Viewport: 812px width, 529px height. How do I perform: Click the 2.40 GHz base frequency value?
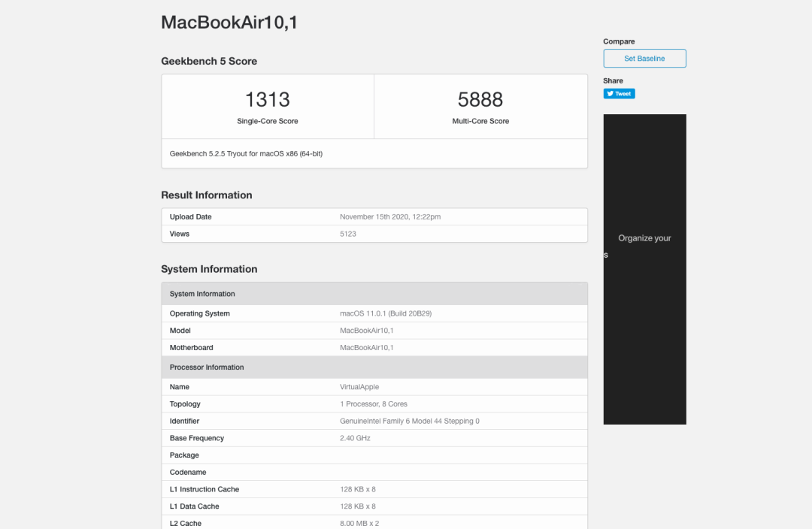point(355,438)
